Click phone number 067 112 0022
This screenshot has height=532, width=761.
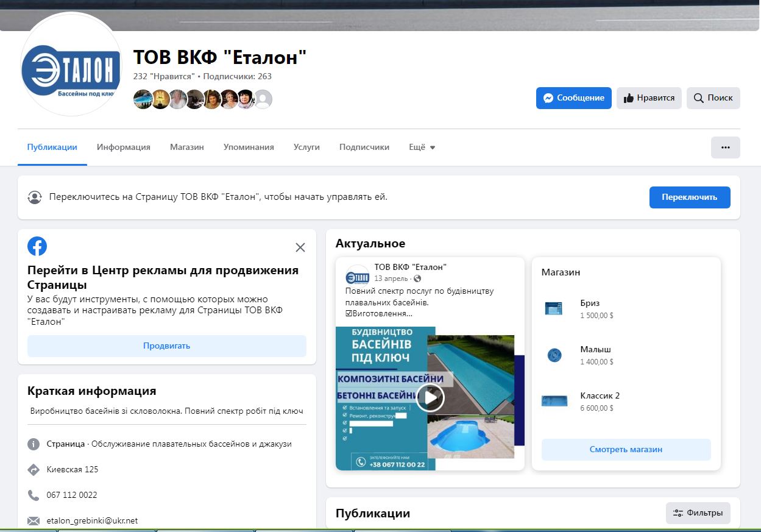click(72, 495)
